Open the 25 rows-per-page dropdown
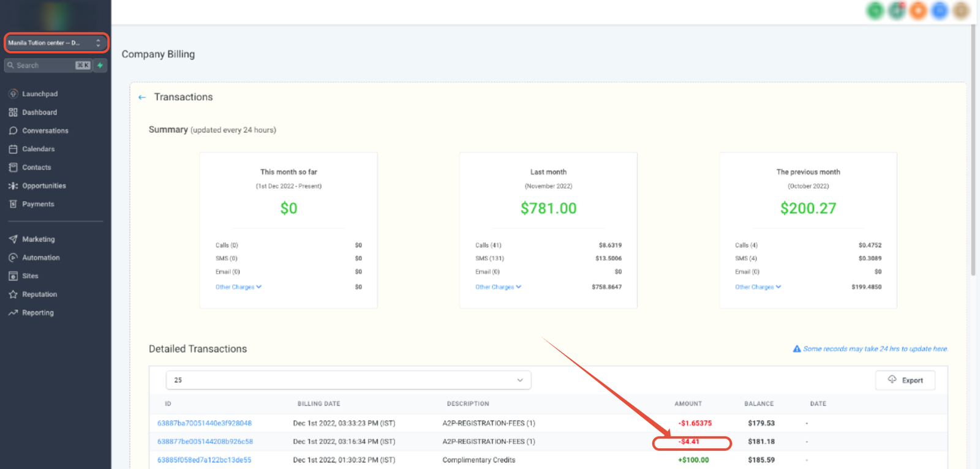The width and height of the screenshot is (980, 469). [348, 380]
